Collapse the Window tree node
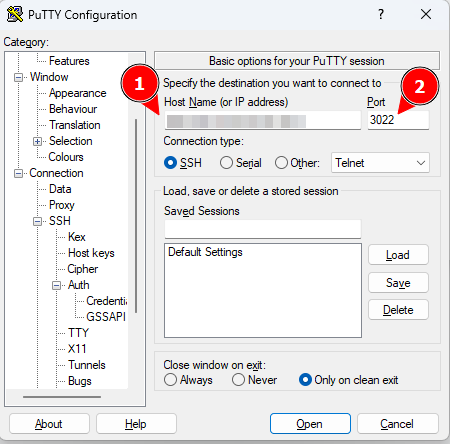This screenshot has width=450, height=444. pyautogui.click(x=18, y=78)
